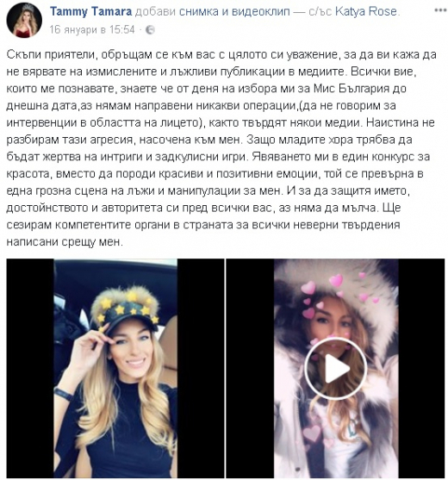The image size is (448, 480).
Task: Click the 'видеоклип' link in the header
Action: click(261, 11)
